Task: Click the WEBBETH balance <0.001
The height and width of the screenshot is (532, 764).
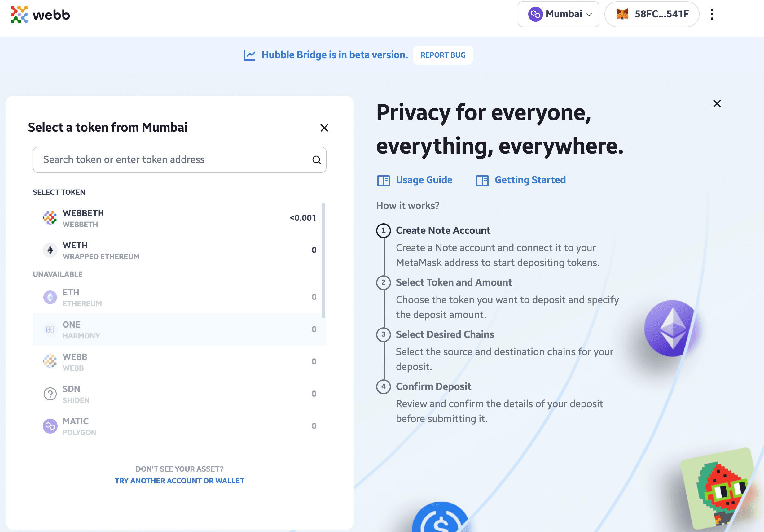Action: click(302, 218)
